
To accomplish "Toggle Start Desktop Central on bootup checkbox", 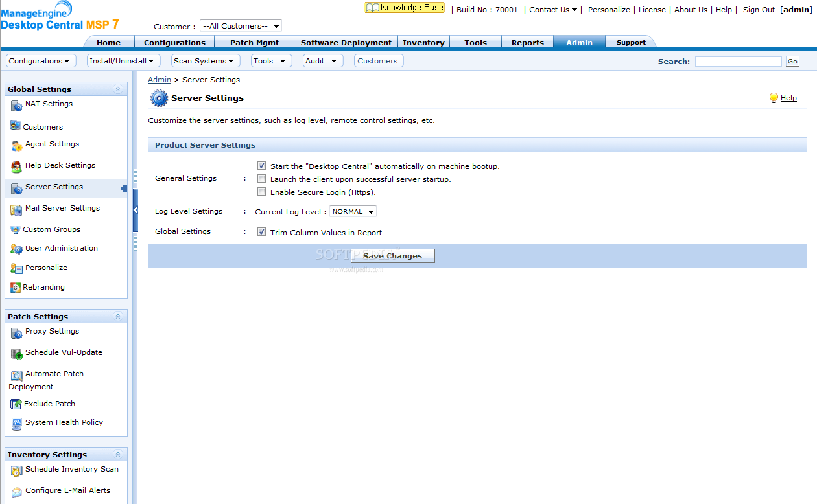I will click(x=261, y=166).
